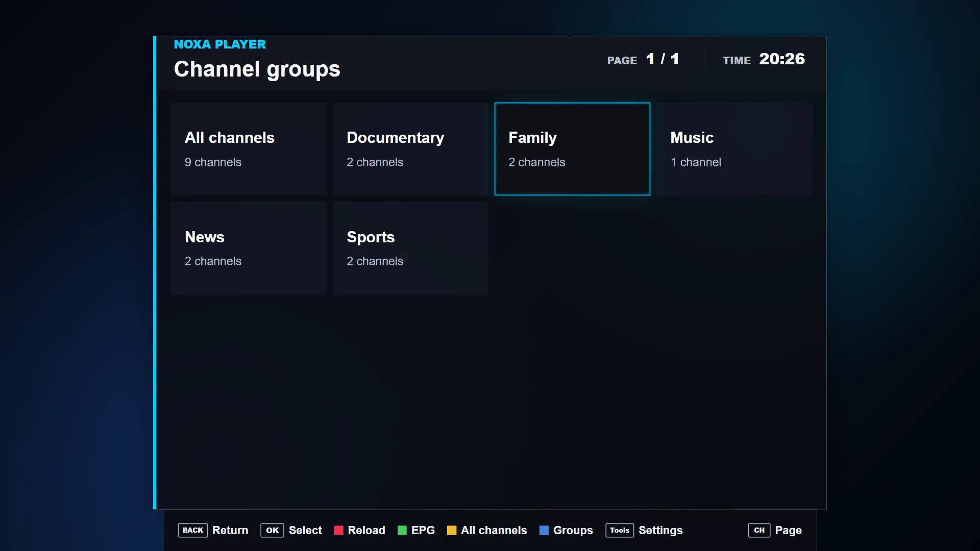The height and width of the screenshot is (551, 980).
Task: Click the '1 channel' count text
Action: click(696, 162)
